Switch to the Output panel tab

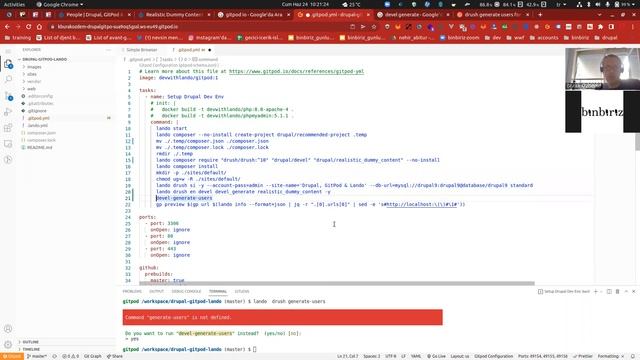point(156,291)
